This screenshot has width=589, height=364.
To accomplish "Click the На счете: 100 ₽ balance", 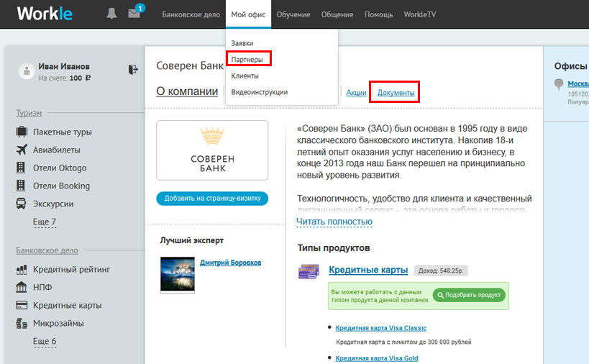I will [65, 78].
